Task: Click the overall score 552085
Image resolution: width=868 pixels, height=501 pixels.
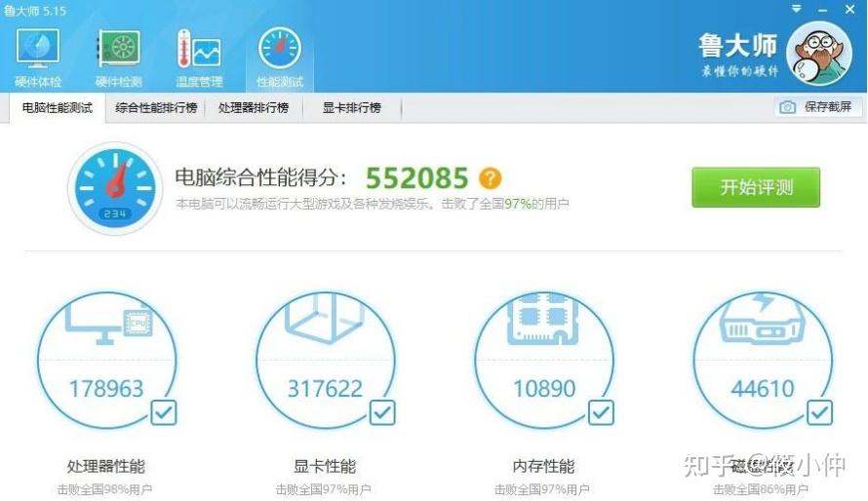Action: point(416,178)
